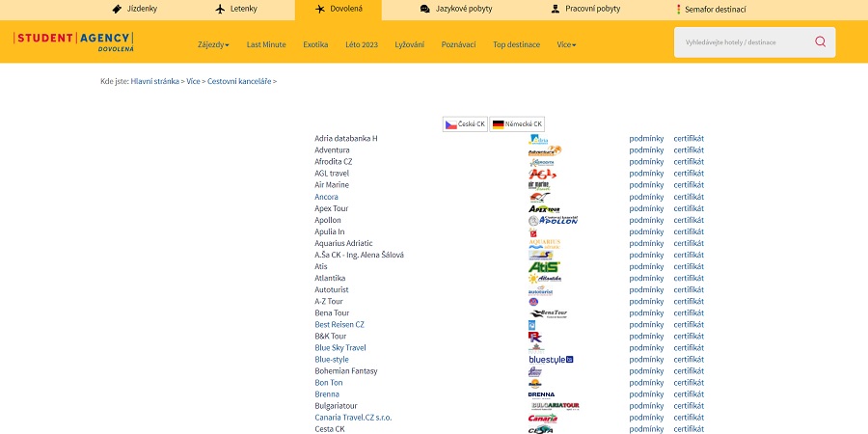Image resolution: width=868 pixels, height=434 pixels.
Task: Open certifikát for Bohemian Fantasy
Action: point(689,371)
